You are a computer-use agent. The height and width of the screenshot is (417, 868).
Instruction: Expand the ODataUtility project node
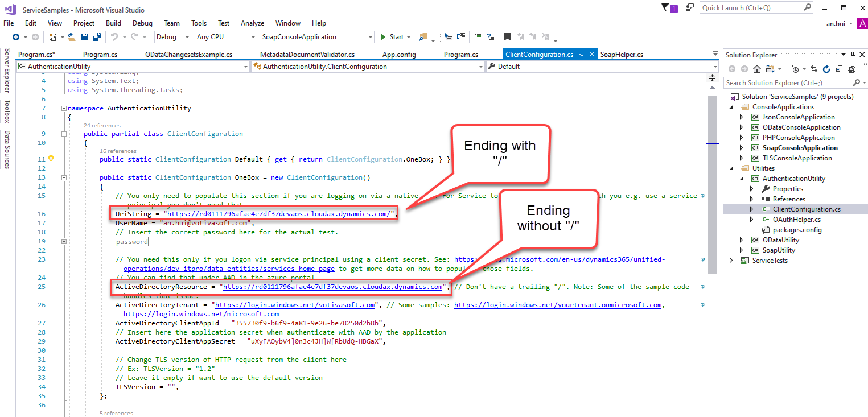coord(741,240)
